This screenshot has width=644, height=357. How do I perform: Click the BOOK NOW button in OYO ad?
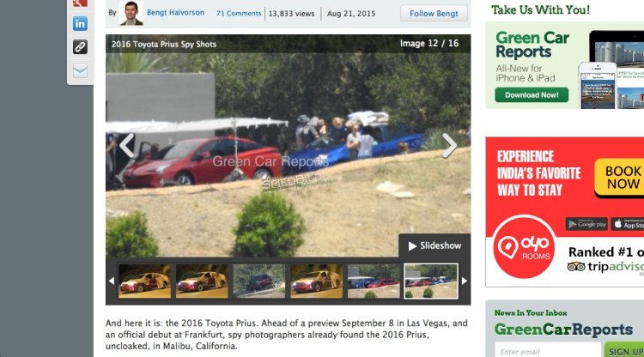pyautogui.click(x=621, y=178)
